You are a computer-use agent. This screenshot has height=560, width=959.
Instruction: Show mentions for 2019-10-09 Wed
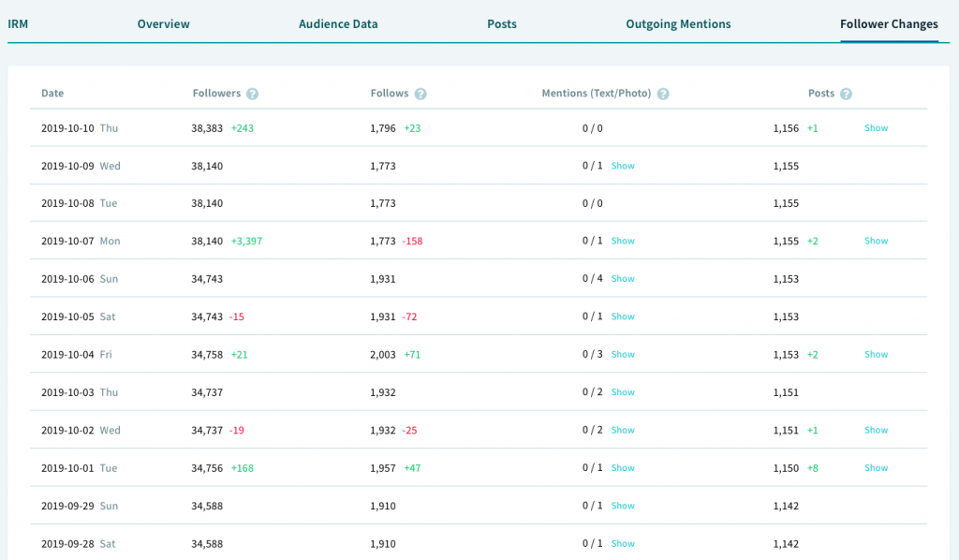click(623, 166)
